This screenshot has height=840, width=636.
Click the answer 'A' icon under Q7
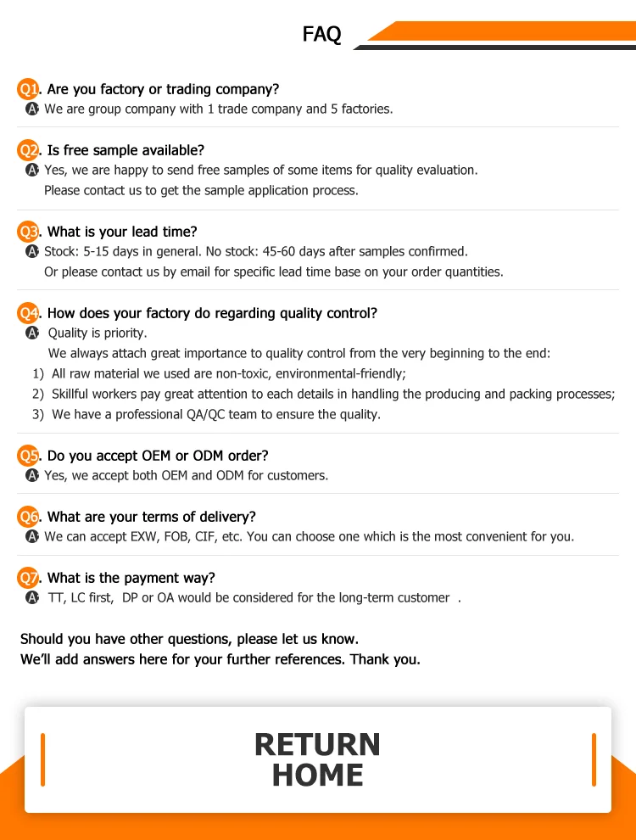click(32, 597)
